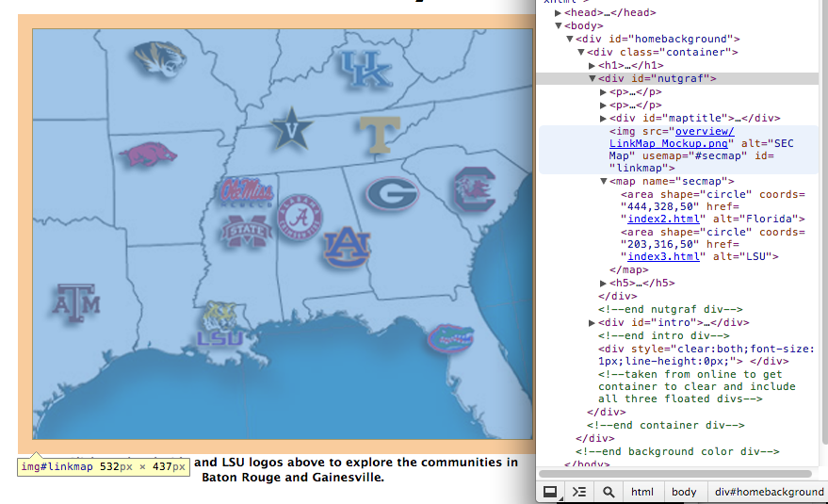Click the Alabama circular logo
The width and height of the screenshot is (828, 504).
click(x=300, y=218)
